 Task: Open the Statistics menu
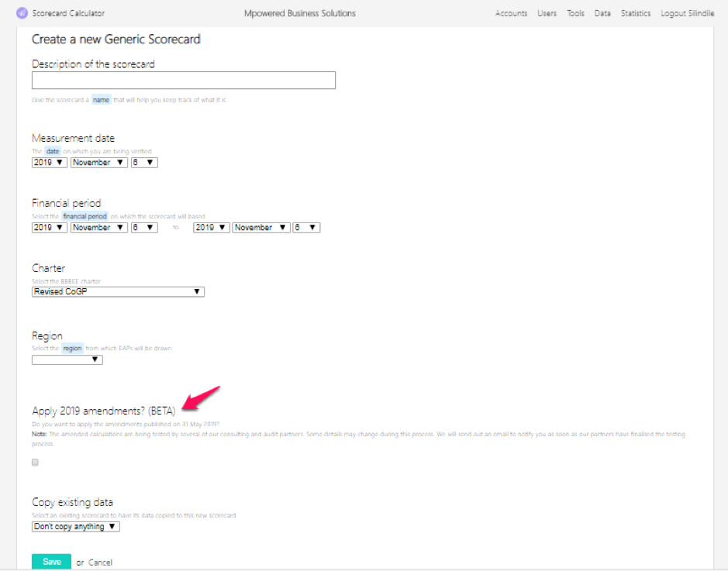pos(636,13)
